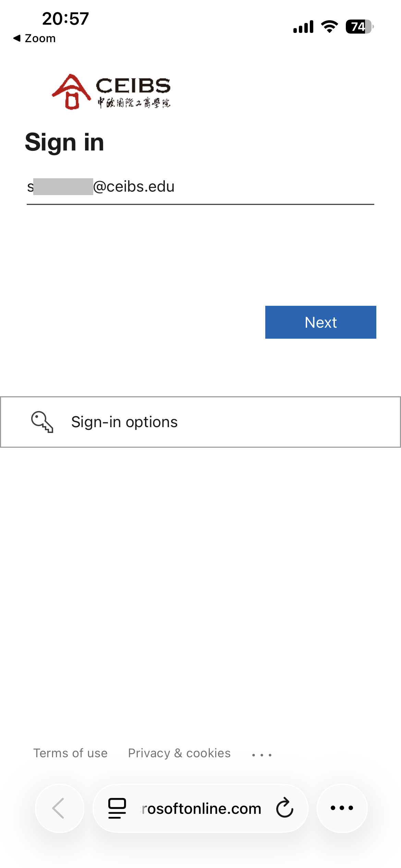Open the browser's three-dot more menu
The height and width of the screenshot is (868, 401).
[x=342, y=808]
